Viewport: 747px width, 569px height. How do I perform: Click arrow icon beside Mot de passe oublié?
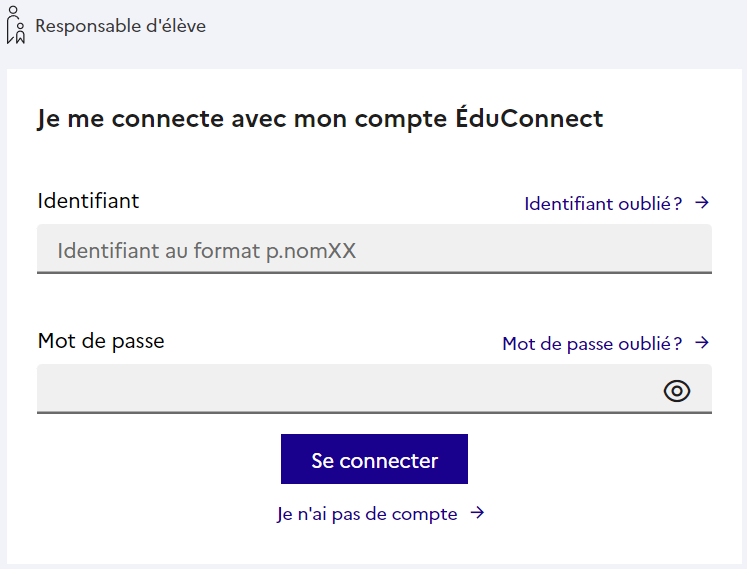702,343
